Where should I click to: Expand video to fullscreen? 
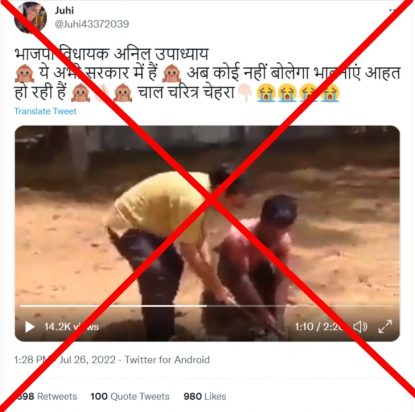385,327
